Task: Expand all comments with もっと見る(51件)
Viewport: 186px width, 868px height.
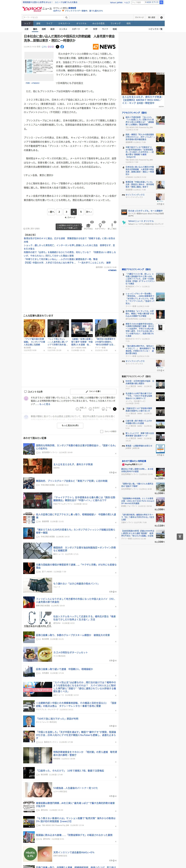Action: 70,426
